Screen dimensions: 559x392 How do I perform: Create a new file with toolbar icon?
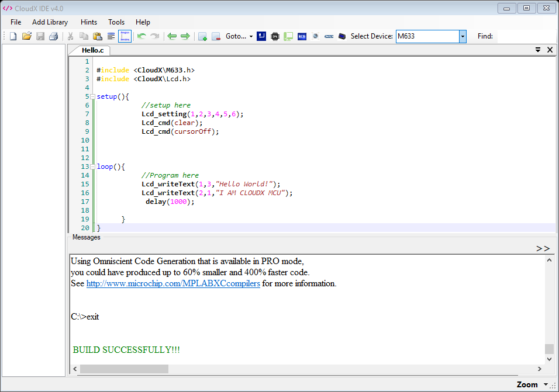[13, 36]
